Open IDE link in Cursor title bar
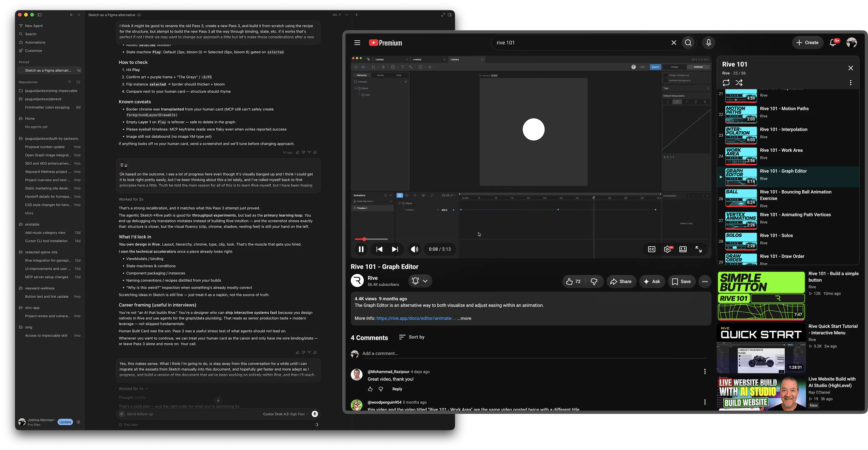The width and height of the screenshot is (868, 450). pyautogui.click(x=336, y=15)
